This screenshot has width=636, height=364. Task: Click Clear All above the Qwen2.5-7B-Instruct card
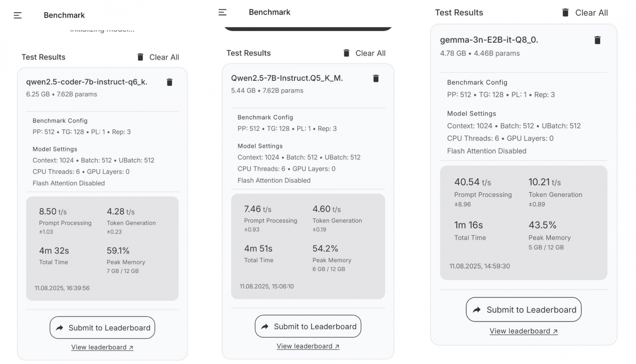(364, 53)
